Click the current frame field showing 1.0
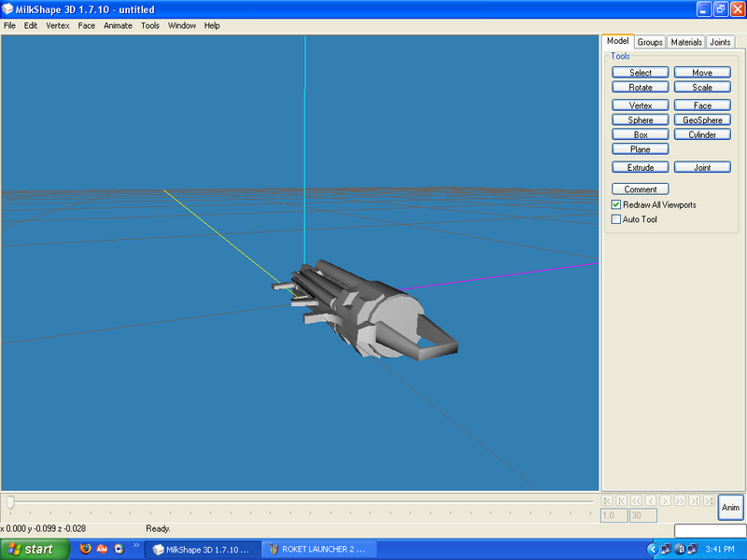 tap(614, 515)
